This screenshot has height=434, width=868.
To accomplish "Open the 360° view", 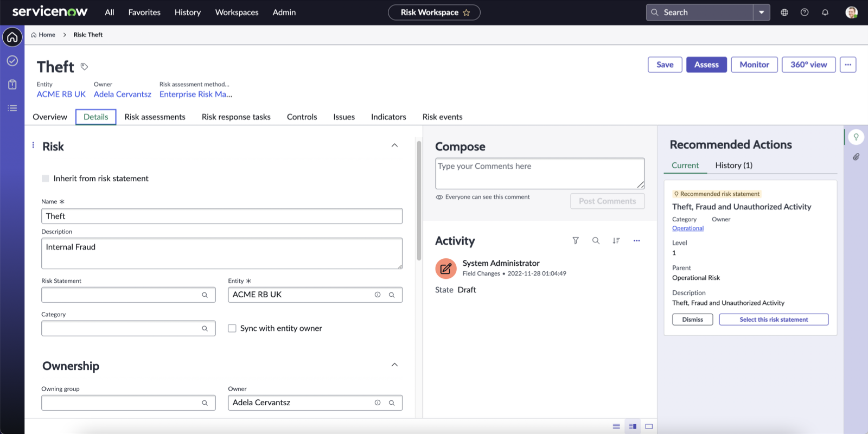I will pyautogui.click(x=809, y=65).
